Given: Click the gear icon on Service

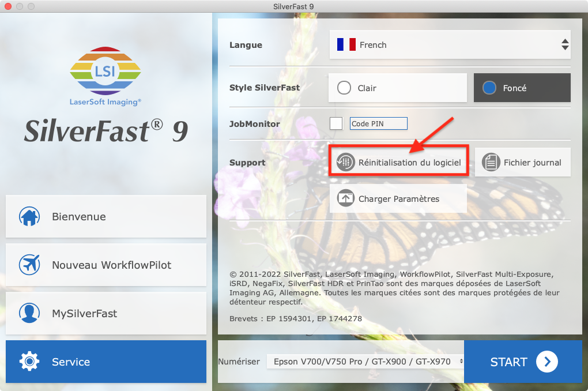Looking at the screenshot, I should 29,362.
